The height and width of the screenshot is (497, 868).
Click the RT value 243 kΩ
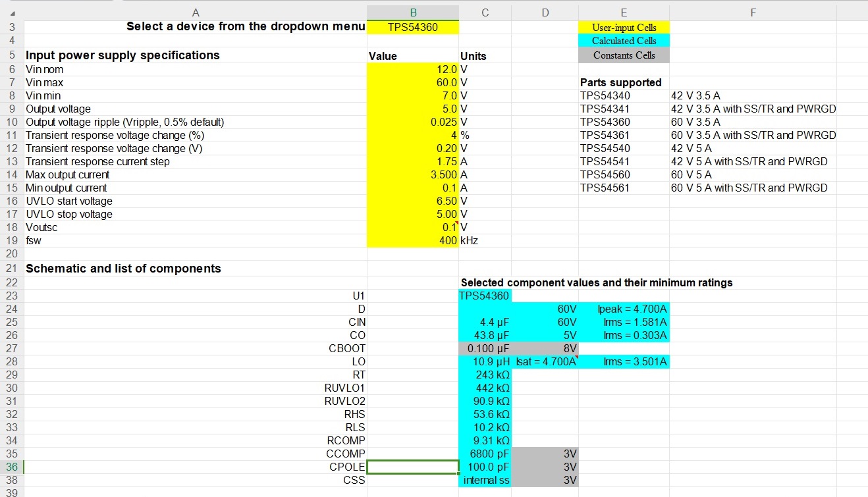coord(485,375)
